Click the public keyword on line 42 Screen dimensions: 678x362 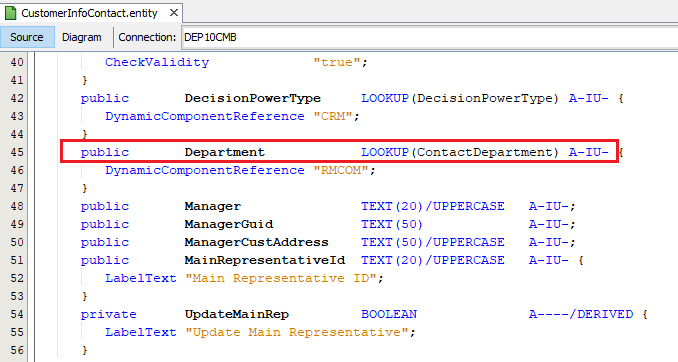click(105, 99)
